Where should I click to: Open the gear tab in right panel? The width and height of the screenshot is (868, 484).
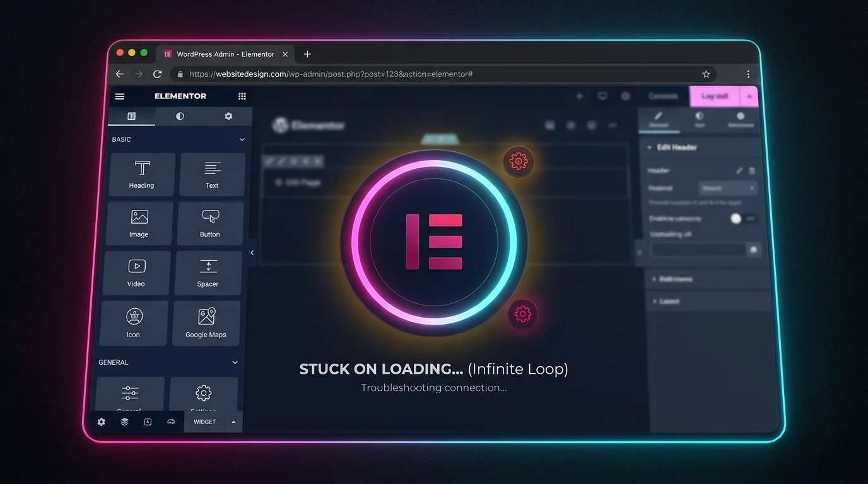(x=740, y=119)
